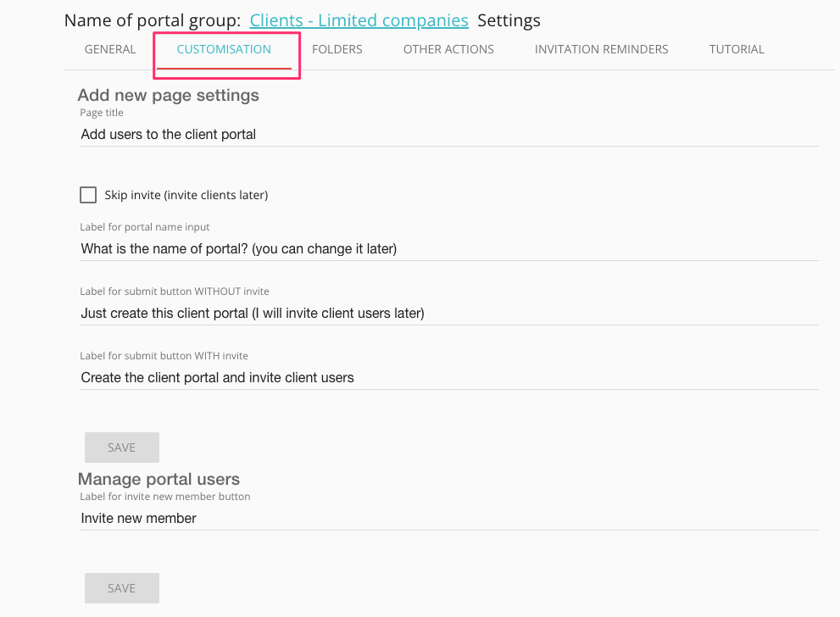Screen dimensions: 840x617
Task: Enable the Skip invite checkbox
Action: coord(88,195)
